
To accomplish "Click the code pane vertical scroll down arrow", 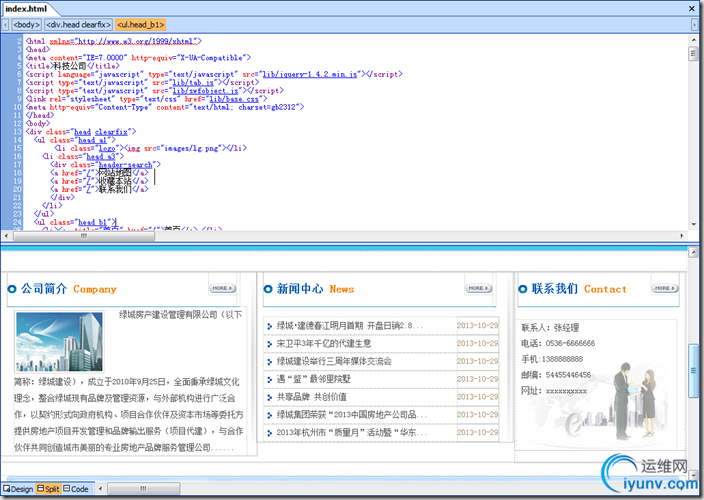I will point(694,224).
